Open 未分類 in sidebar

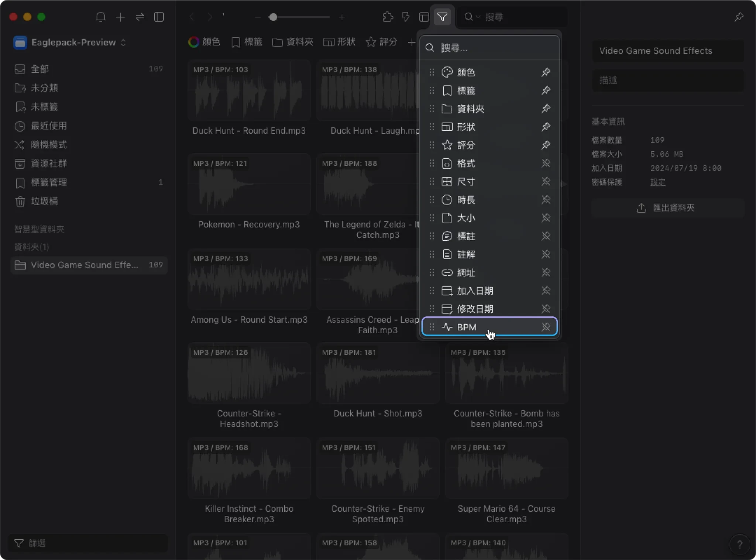89,88
